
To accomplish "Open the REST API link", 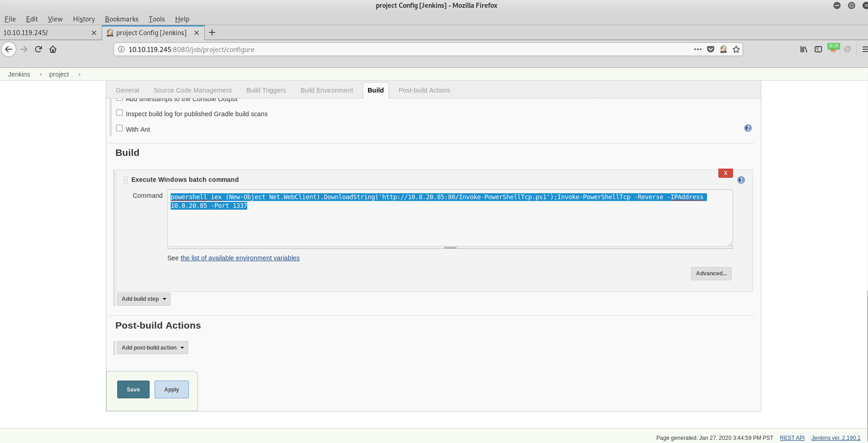I will pyautogui.click(x=792, y=438).
